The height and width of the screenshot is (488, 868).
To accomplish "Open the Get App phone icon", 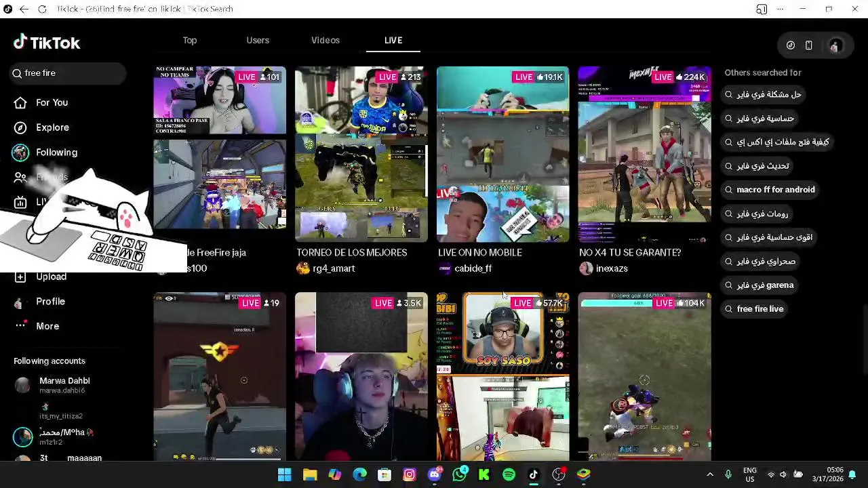I will coord(808,45).
